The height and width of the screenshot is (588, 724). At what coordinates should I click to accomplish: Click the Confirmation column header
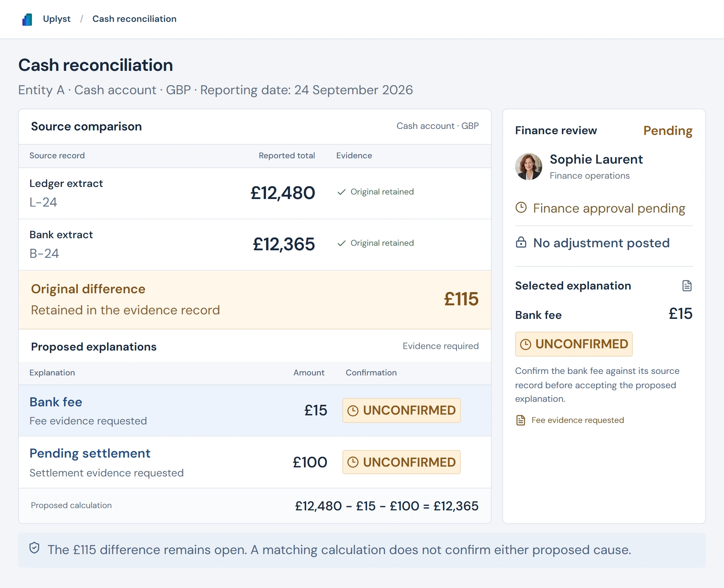pyautogui.click(x=371, y=373)
